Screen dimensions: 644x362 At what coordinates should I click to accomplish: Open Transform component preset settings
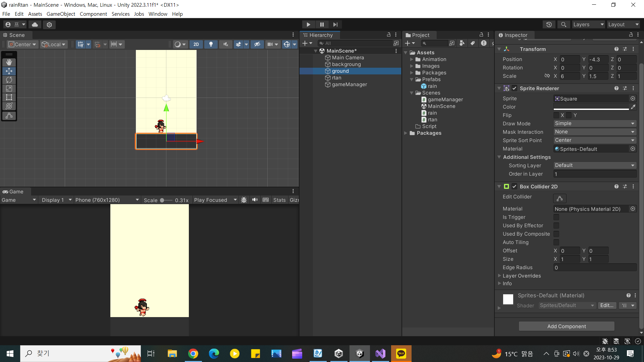tap(625, 49)
